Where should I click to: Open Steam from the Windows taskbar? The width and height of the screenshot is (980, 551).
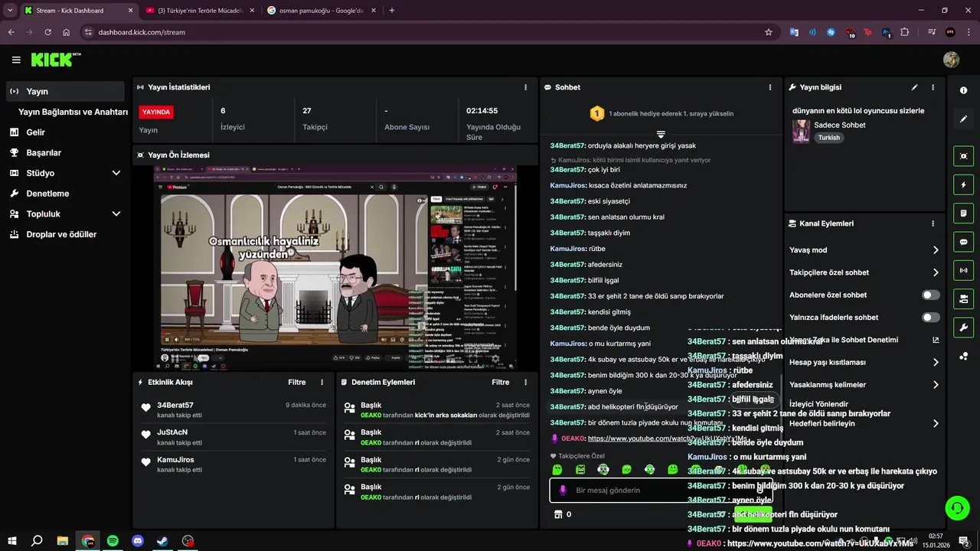[163, 541]
